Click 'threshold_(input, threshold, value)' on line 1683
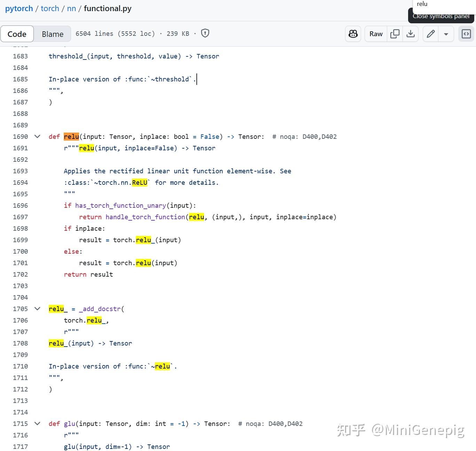 pyautogui.click(x=115, y=56)
